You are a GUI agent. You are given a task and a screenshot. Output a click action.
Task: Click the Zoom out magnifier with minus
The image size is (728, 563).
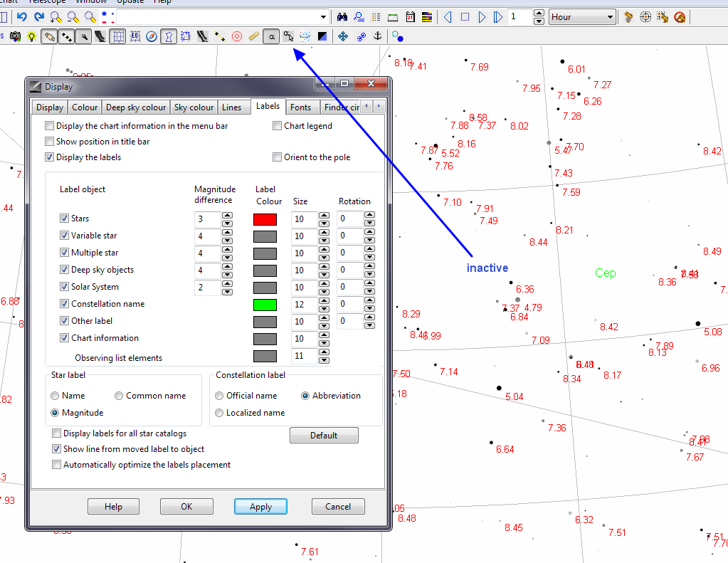click(73, 17)
